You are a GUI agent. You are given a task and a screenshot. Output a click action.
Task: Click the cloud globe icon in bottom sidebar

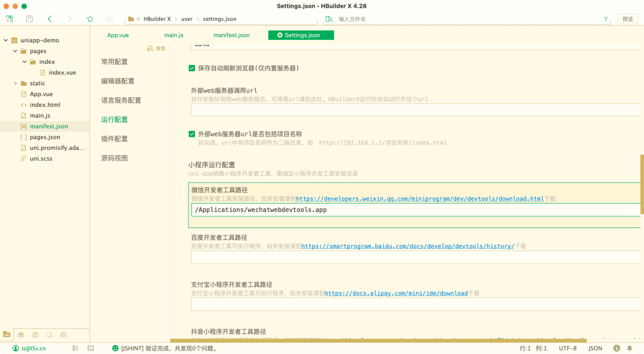tap(64, 335)
